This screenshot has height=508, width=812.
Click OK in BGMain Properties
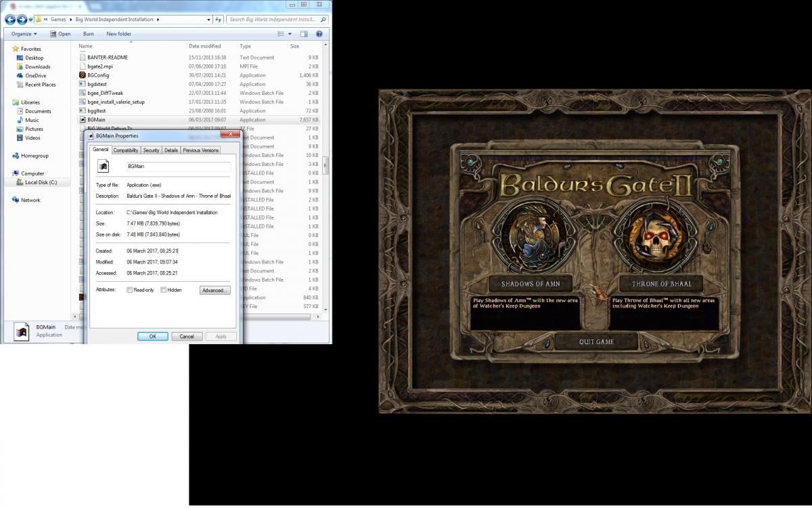[153, 336]
